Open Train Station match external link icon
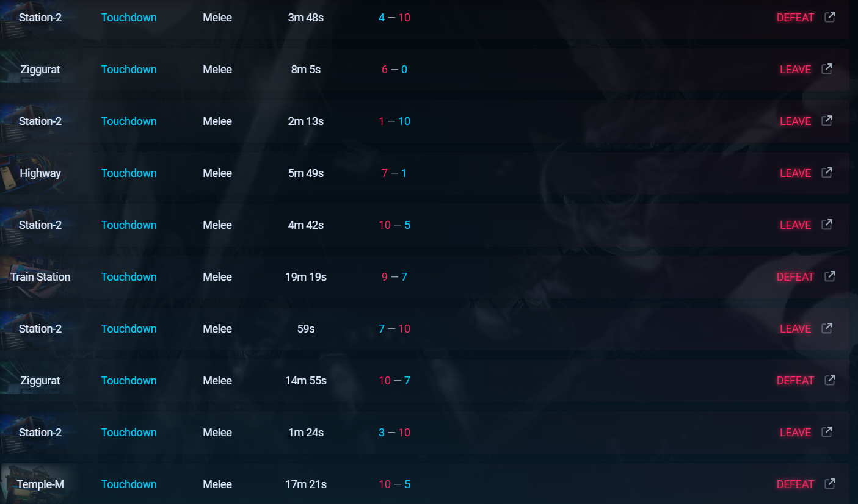This screenshot has width=858, height=504. (829, 276)
